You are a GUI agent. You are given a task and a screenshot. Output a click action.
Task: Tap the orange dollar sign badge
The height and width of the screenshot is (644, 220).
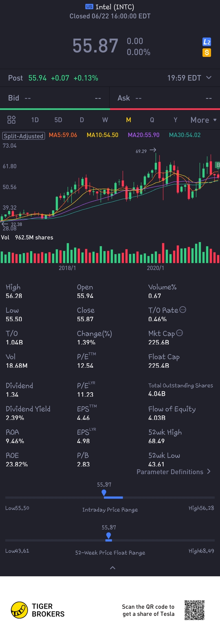207,52
